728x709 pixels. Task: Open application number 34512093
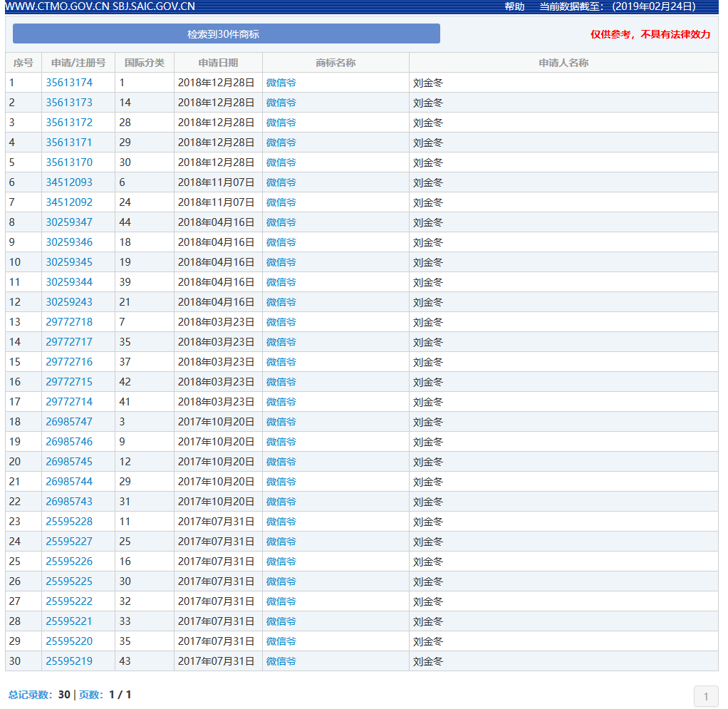tap(69, 182)
